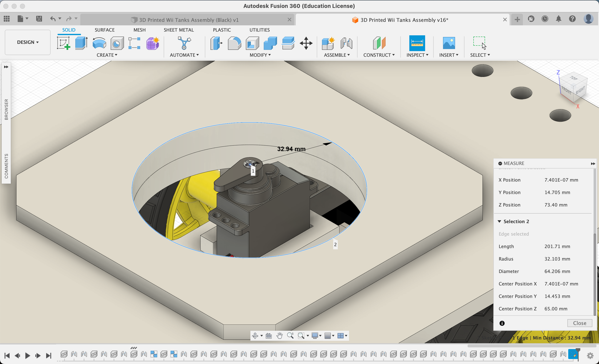Select the Move/Copy tool icon
Viewport: 599px width, 364px height.
(306, 42)
